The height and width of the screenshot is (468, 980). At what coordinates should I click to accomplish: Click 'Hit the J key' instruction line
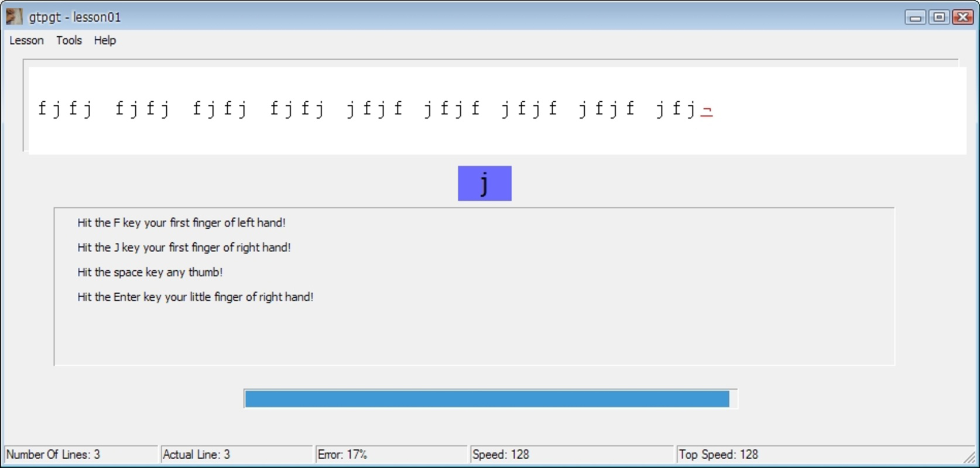184,247
